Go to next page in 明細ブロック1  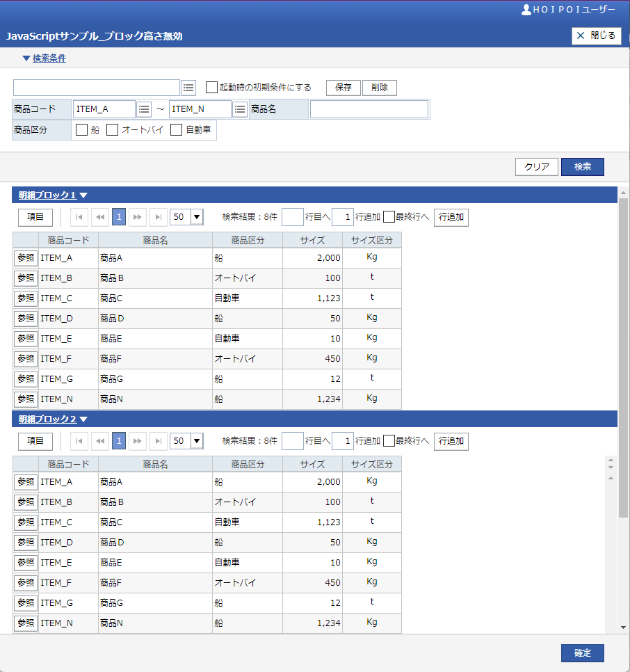point(138,217)
